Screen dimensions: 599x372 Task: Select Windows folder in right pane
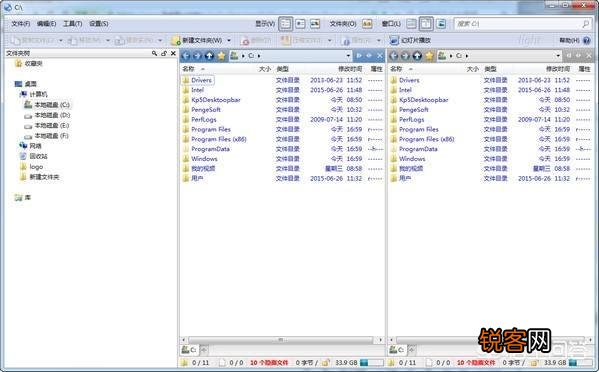coord(412,159)
